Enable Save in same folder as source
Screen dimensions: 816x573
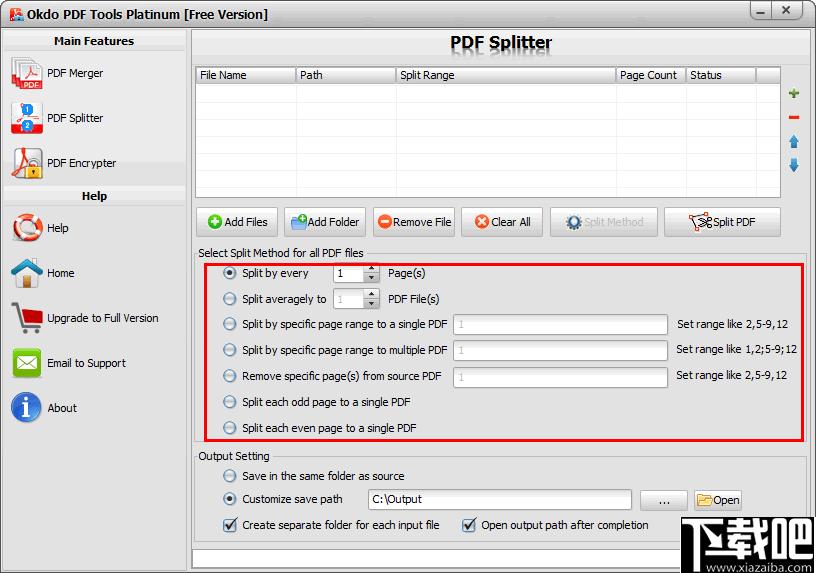tap(231, 476)
